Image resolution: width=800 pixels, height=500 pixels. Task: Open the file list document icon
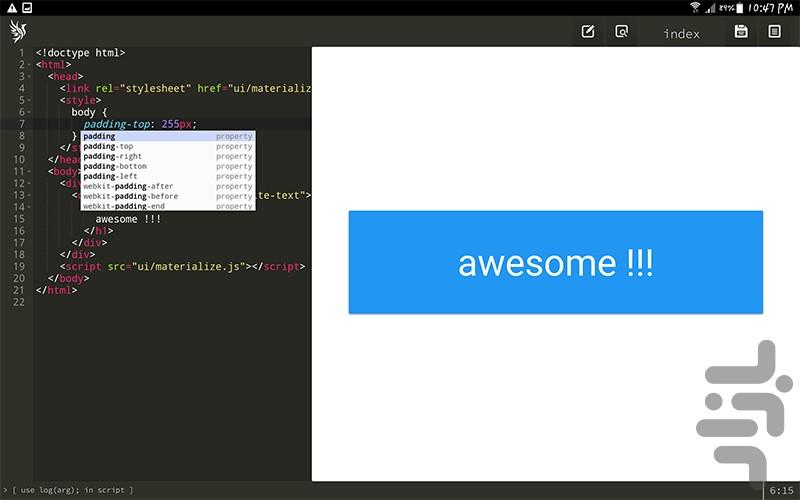(774, 32)
